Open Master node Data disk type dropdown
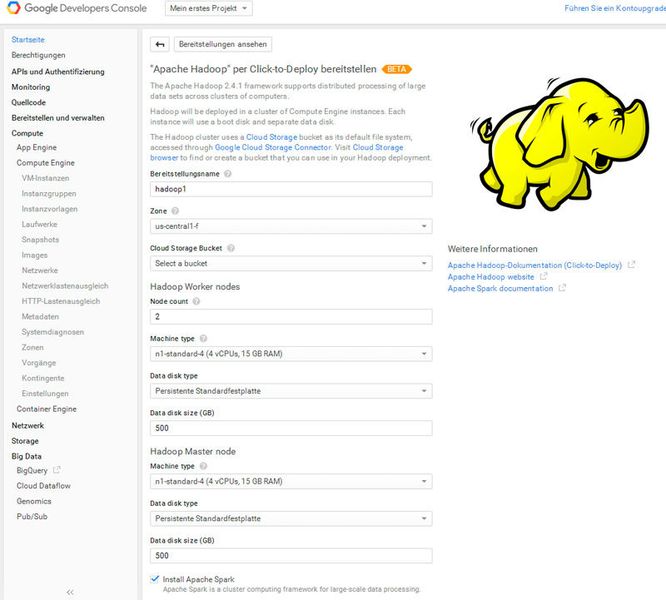This screenshot has width=666, height=600. pos(291,518)
